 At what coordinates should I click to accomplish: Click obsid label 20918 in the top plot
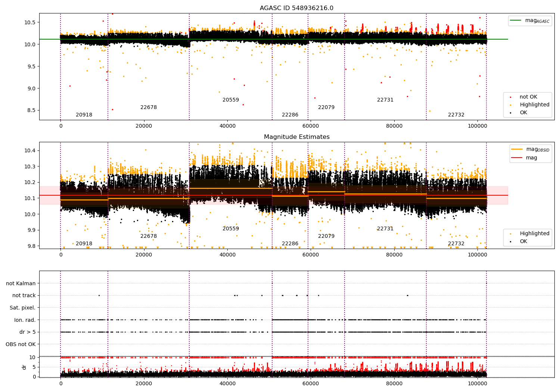tap(84, 115)
